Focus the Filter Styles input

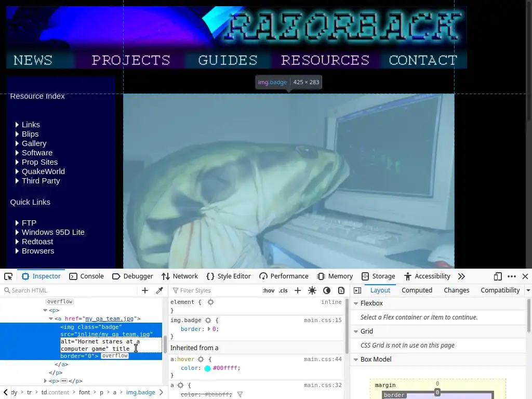(x=215, y=290)
